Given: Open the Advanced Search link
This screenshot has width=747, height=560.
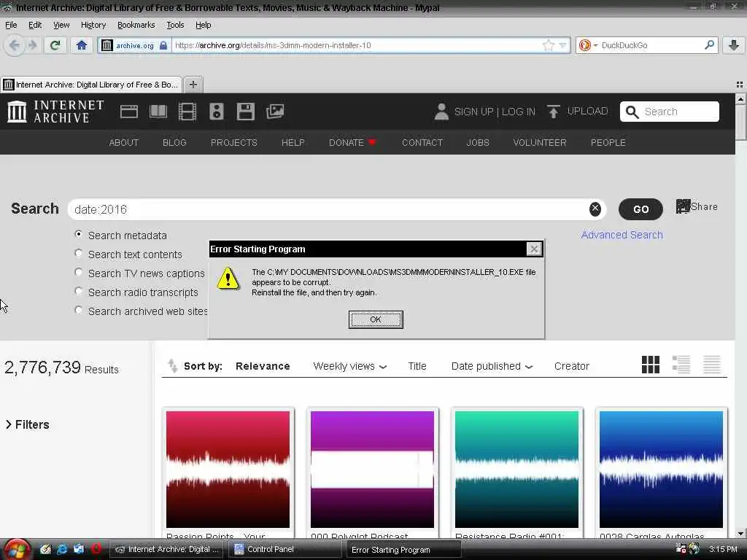Looking at the screenshot, I should pyautogui.click(x=622, y=235).
